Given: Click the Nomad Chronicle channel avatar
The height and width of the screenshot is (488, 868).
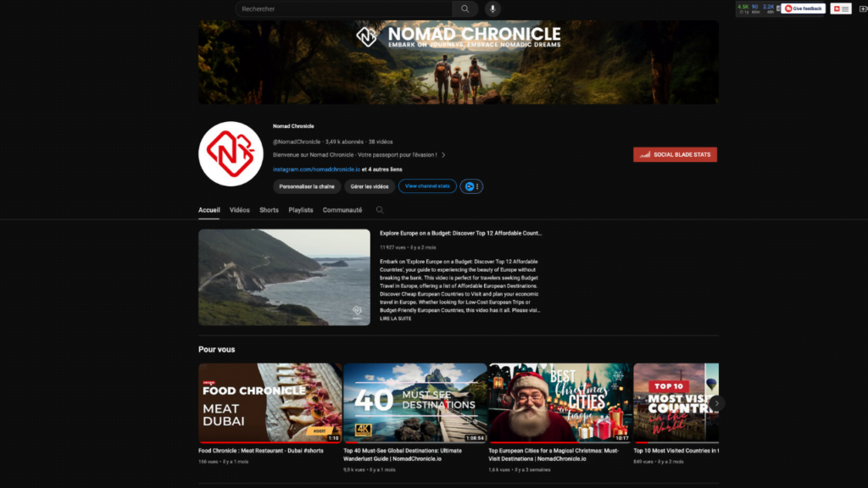Looking at the screenshot, I should pos(231,154).
